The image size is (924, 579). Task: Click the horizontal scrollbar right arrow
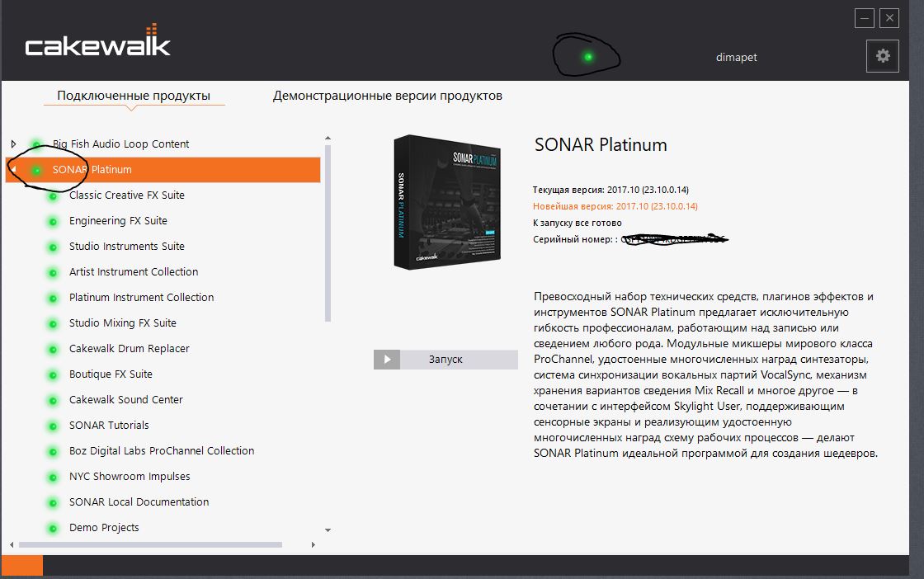313,545
